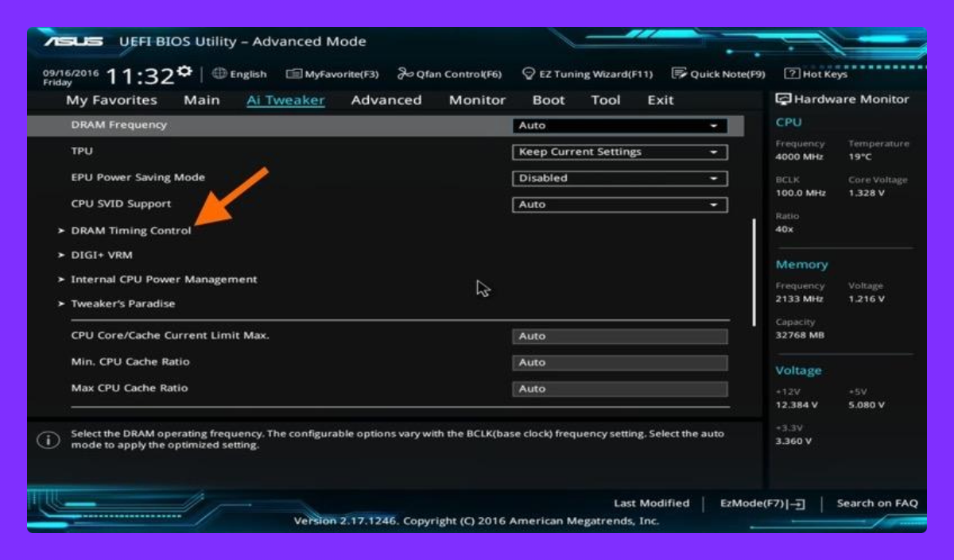Click the globe icon next to English
The height and width of the screenshot is (560, 954).
tap(219, 74)
